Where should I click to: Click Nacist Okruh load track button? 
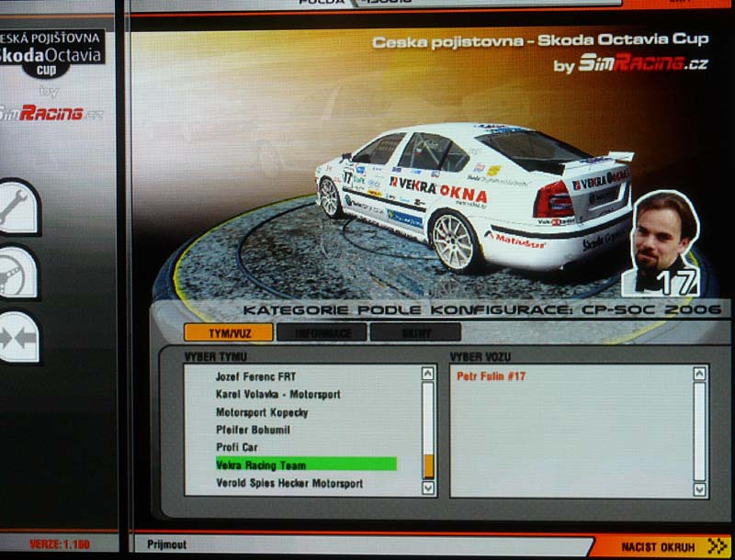click(658, 547)
